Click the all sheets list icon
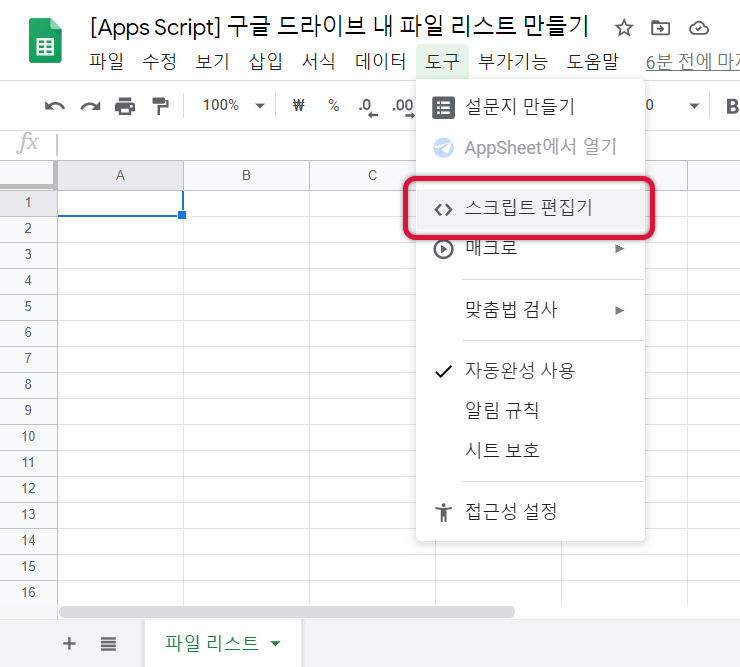Image resolution: width=740 pixels, height=667 pixels. 108,643
